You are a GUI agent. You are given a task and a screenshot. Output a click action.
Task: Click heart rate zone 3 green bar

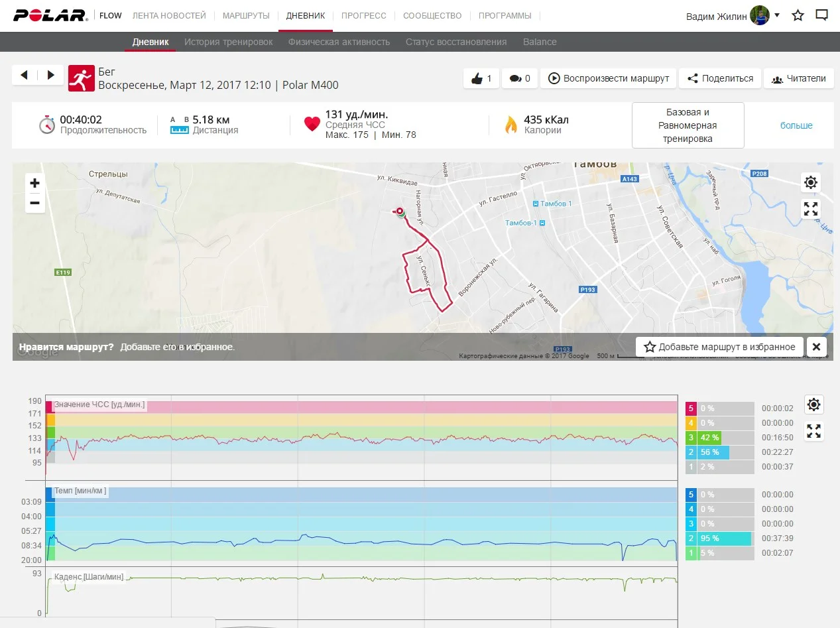tap(709, 438)
